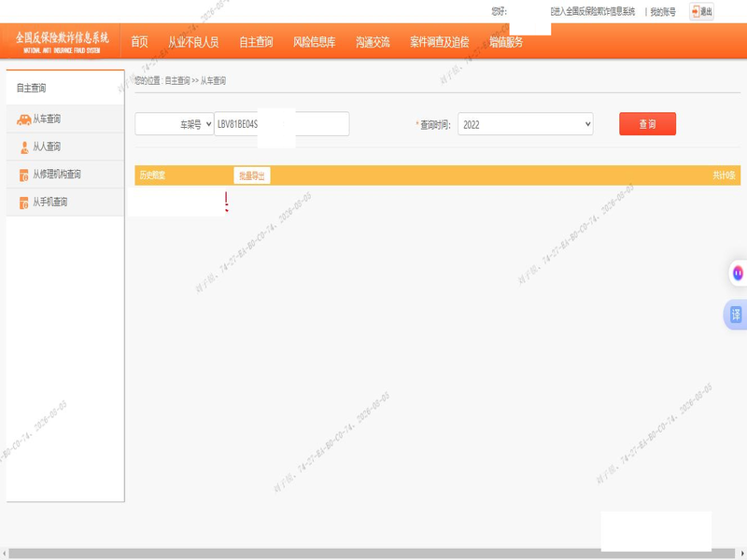Select the 从人查询 sidebar entry

(x=65, y=147)
